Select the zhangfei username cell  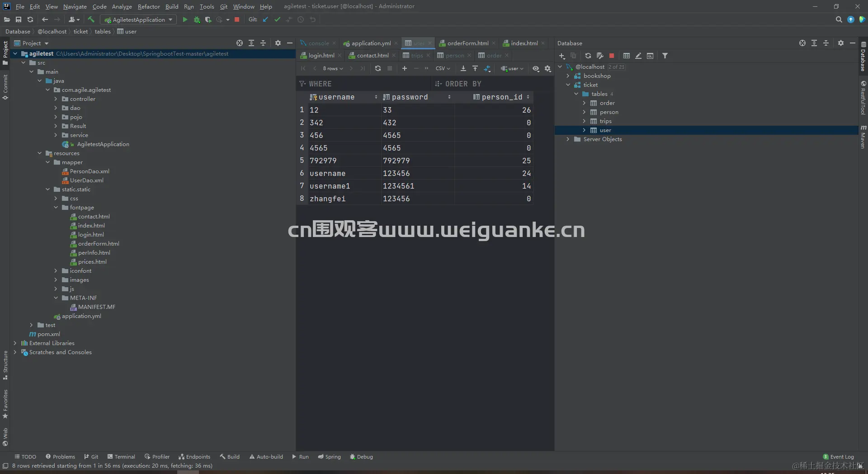(344, 199)
